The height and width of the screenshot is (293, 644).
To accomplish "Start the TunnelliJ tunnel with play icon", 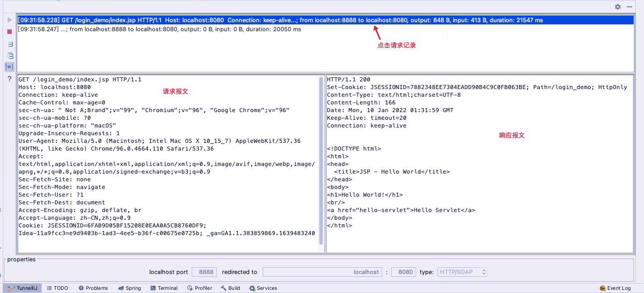I will pyautogui.click(x=9, y=20).
